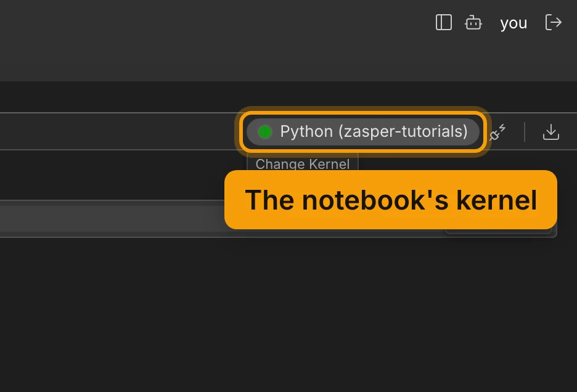Open the Python (zasper-tutorials) kernel selector

coord(363,131)
